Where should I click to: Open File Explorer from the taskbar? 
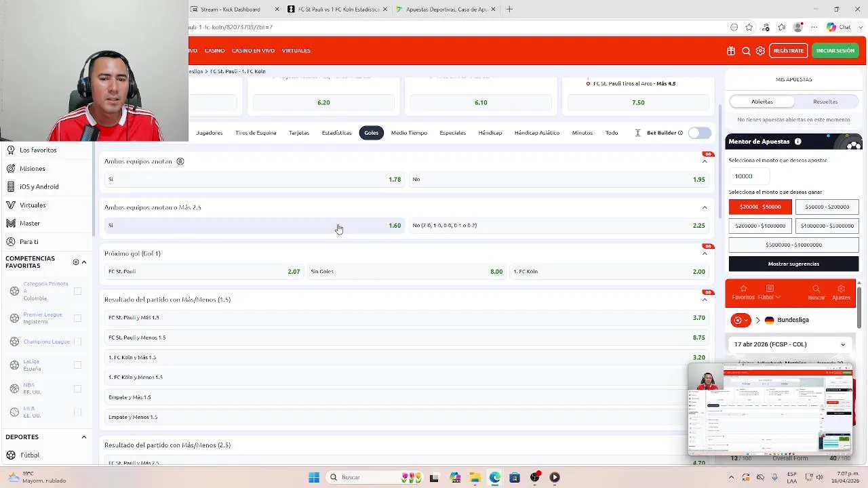point(475,477)
